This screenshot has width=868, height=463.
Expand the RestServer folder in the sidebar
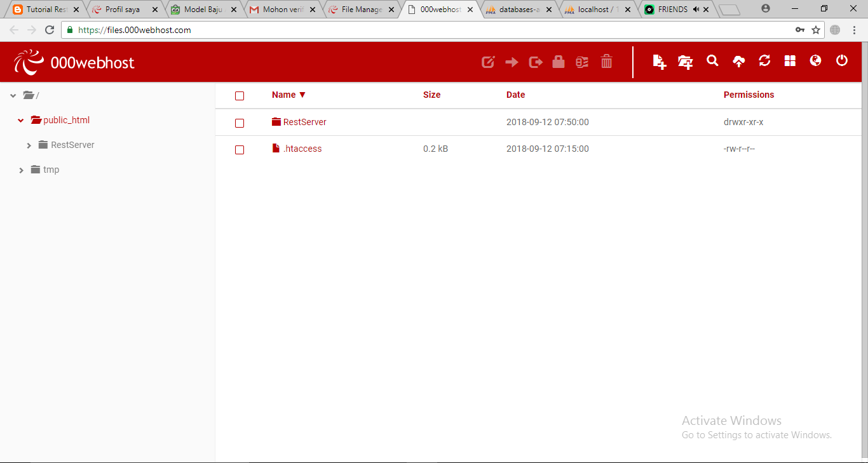click(x=29, y=145)
